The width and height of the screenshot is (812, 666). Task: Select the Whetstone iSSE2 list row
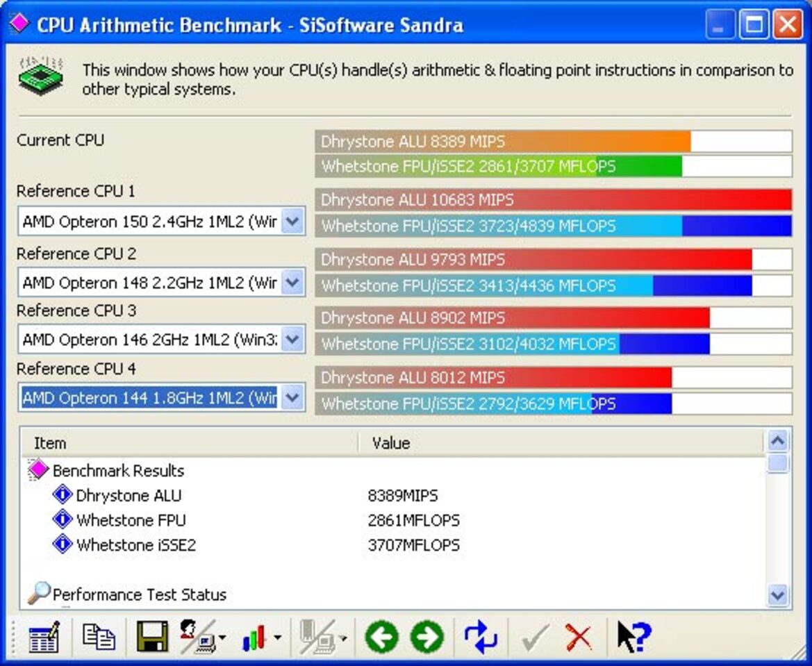pos(394,545)
